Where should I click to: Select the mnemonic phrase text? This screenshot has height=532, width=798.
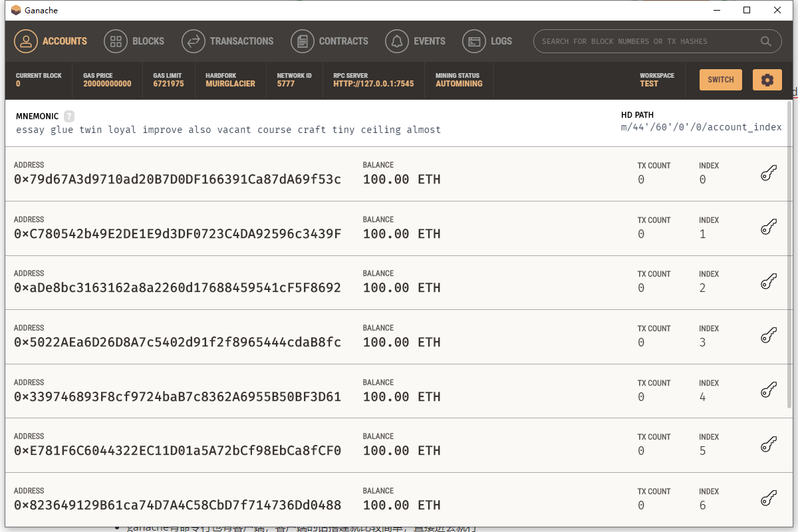click(228, 130)
